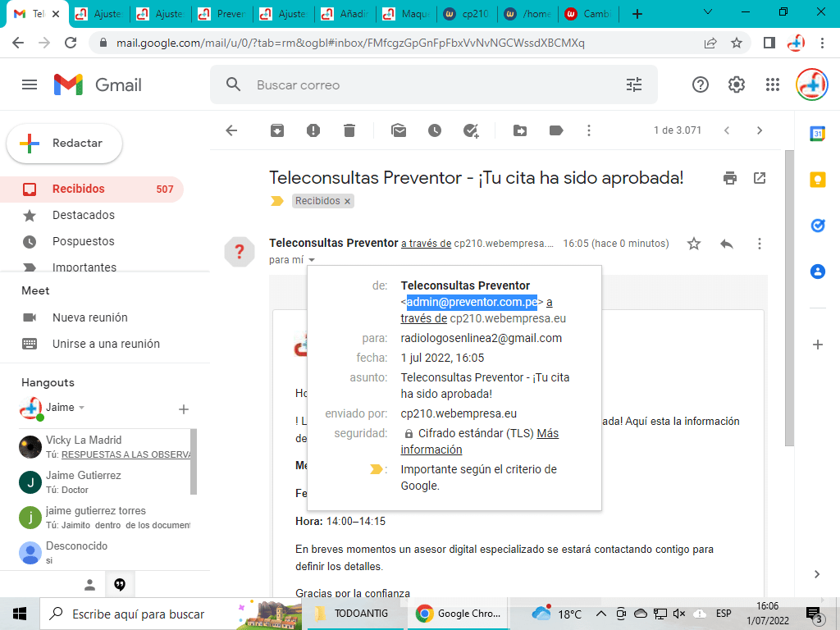Open Gmail settings gear
Image resolution: width=840 pixels, height=630 pixels.
click(737, 84)
